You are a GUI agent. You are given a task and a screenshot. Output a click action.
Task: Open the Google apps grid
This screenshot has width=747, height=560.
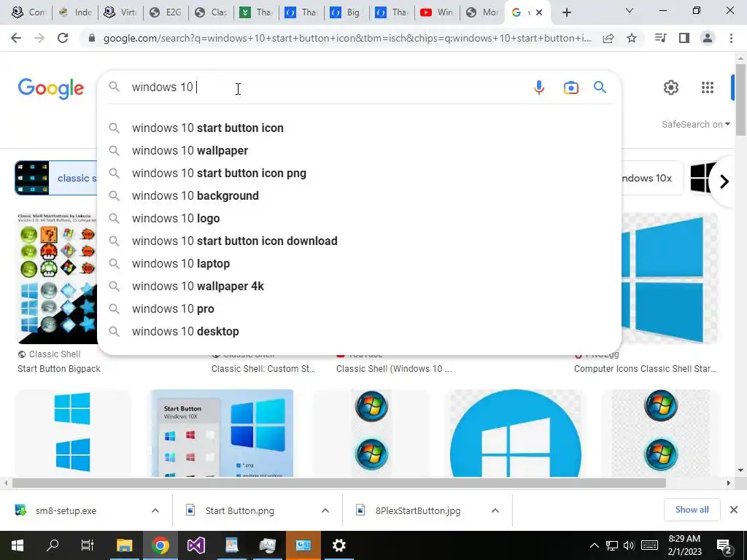708,87
